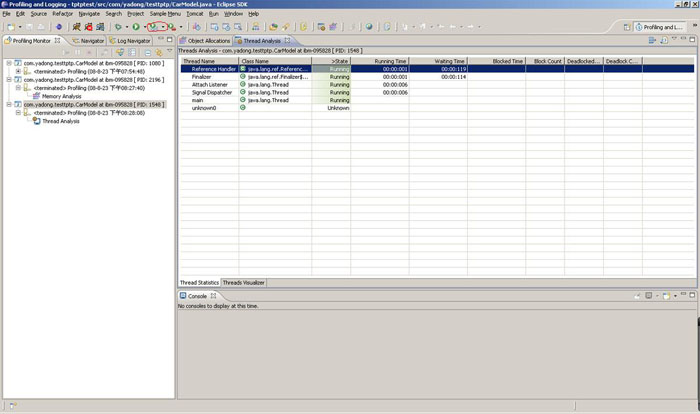Click the red-circled Profile toolbar icon
The height and width of the screenshot is (414, 700).
[153, 27]
